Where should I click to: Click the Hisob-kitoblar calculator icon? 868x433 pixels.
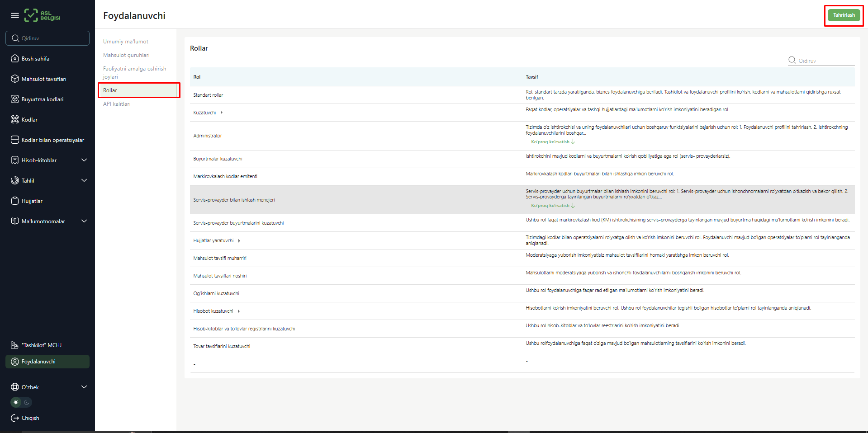(15, 160)
